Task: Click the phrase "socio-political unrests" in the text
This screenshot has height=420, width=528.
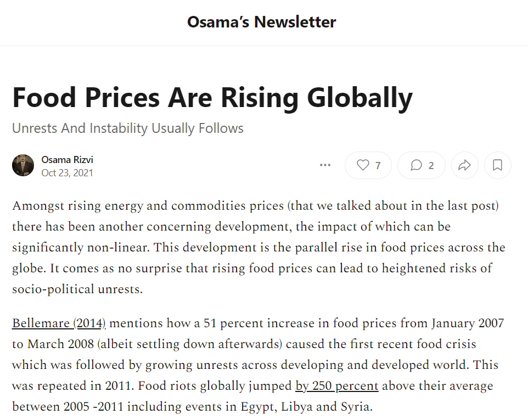Action: click(x=77, y=290)
